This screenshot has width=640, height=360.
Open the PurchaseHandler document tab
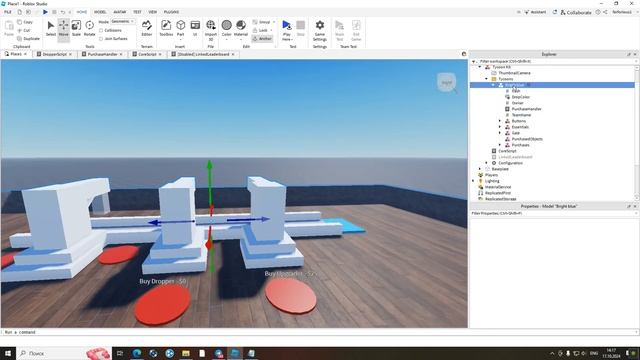pos(102,54)
